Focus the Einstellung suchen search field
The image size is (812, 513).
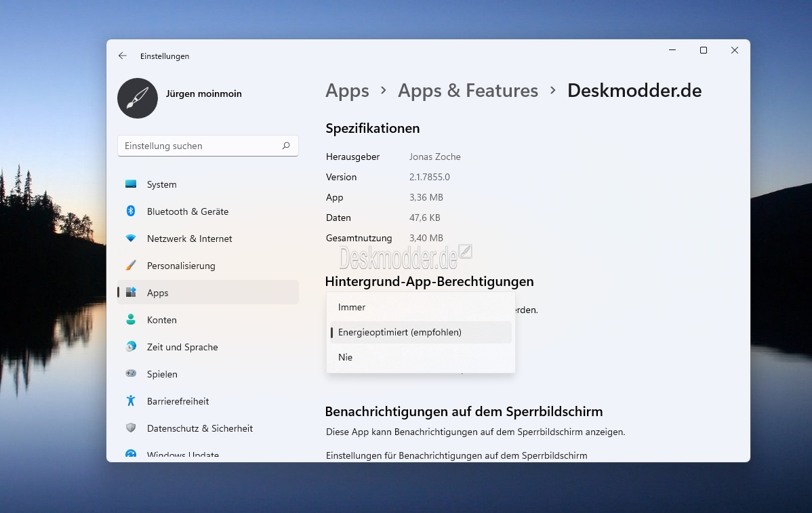coord(208,146)
